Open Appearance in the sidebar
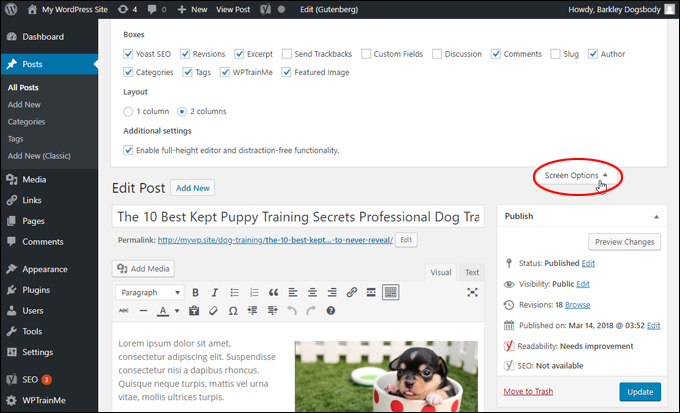680x413 pixels. (45, 269)
